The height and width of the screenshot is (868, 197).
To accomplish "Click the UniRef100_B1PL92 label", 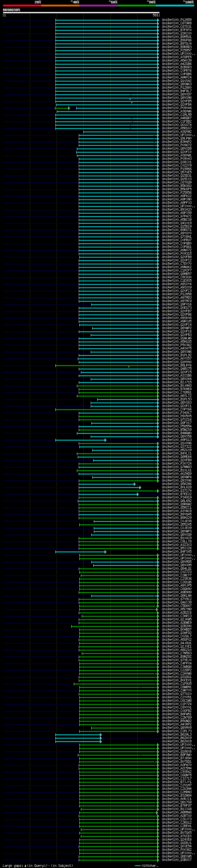I will (x=177, y=355).
